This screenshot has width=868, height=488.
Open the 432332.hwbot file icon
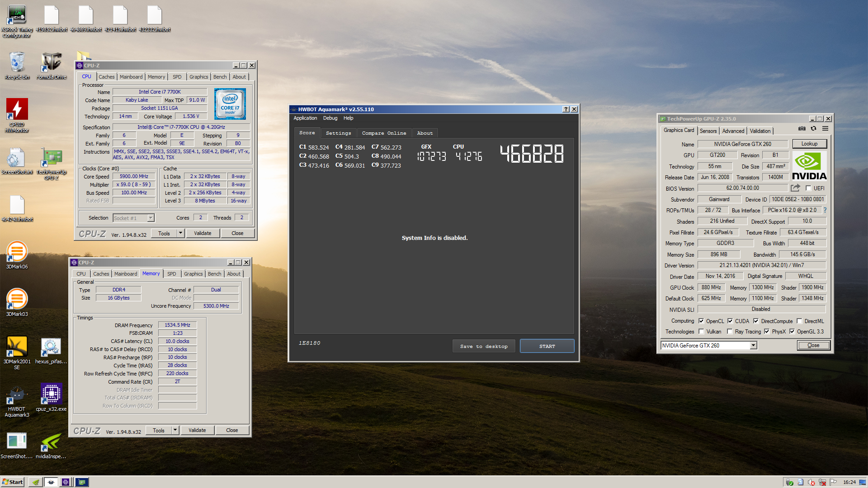tap(154, 19)
